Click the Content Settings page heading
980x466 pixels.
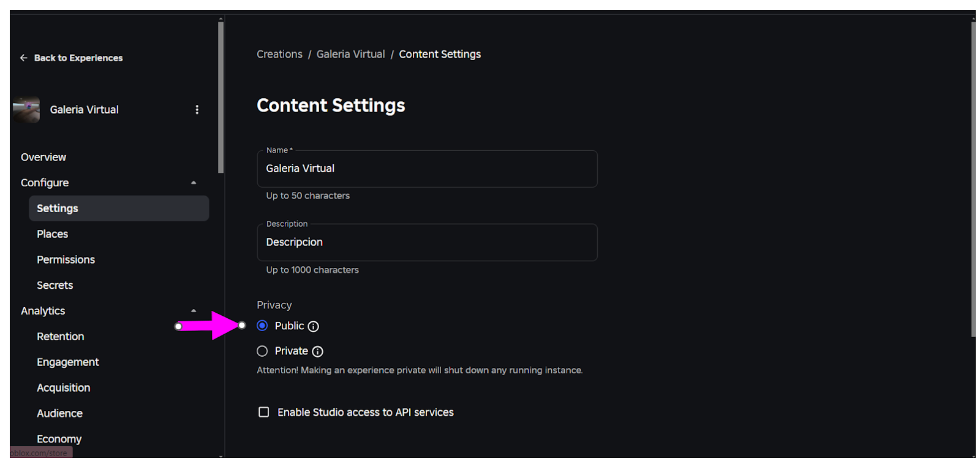(331, 105)
